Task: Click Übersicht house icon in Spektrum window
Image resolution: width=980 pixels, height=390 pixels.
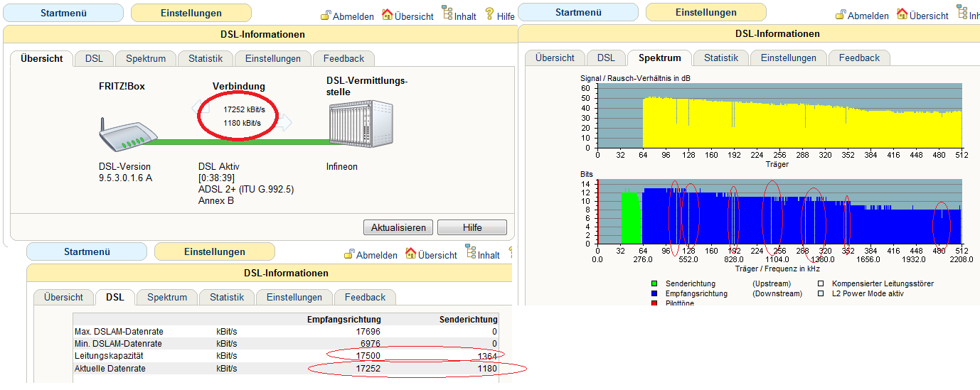Action: pos(902,13)
